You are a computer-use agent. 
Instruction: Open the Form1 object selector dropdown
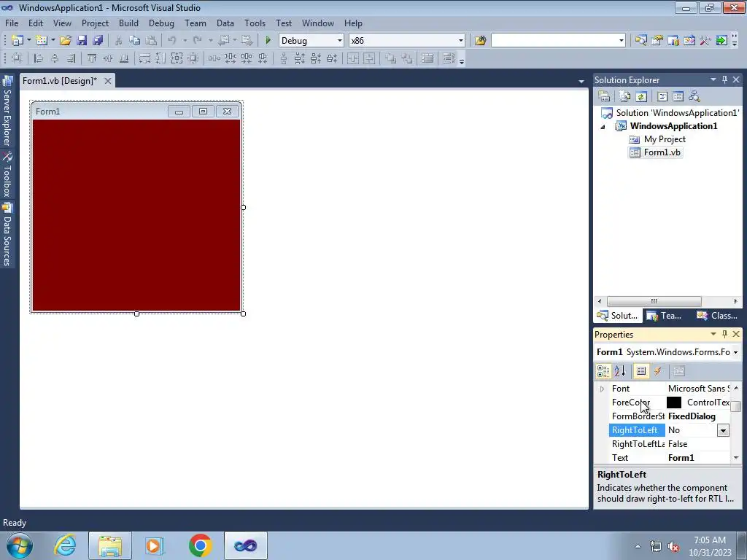[x=735, y=352]
